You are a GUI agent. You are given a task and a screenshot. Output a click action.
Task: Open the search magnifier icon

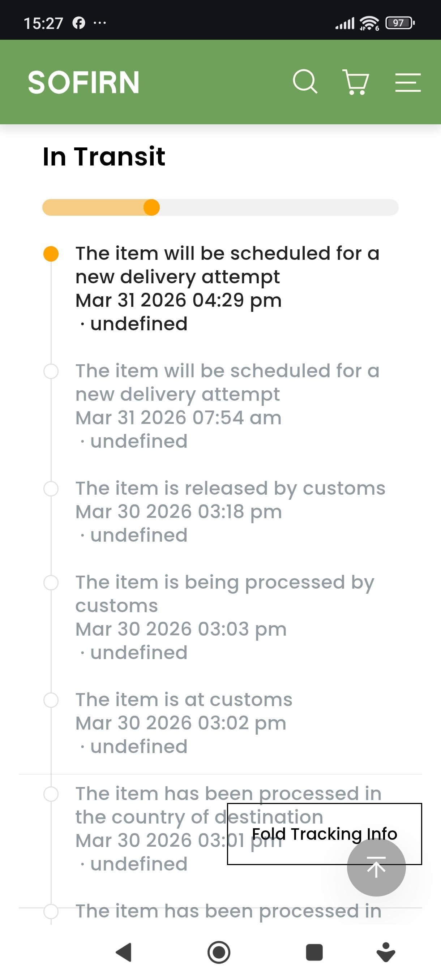305,81
